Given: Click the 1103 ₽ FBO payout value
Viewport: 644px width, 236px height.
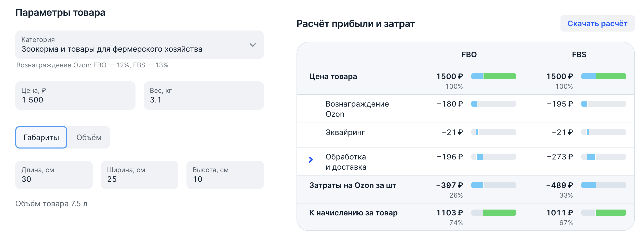Looking at the screenshot, I should (x=450, y=213).
